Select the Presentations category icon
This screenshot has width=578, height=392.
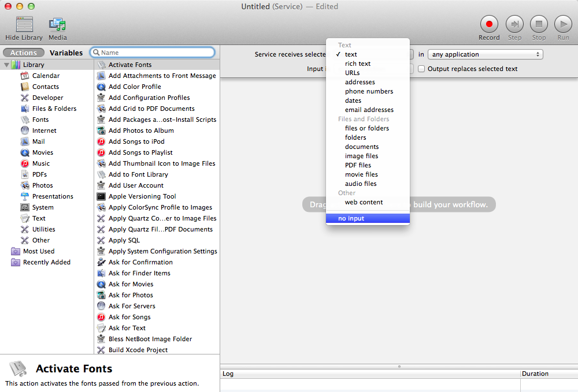tap(25, 196)
